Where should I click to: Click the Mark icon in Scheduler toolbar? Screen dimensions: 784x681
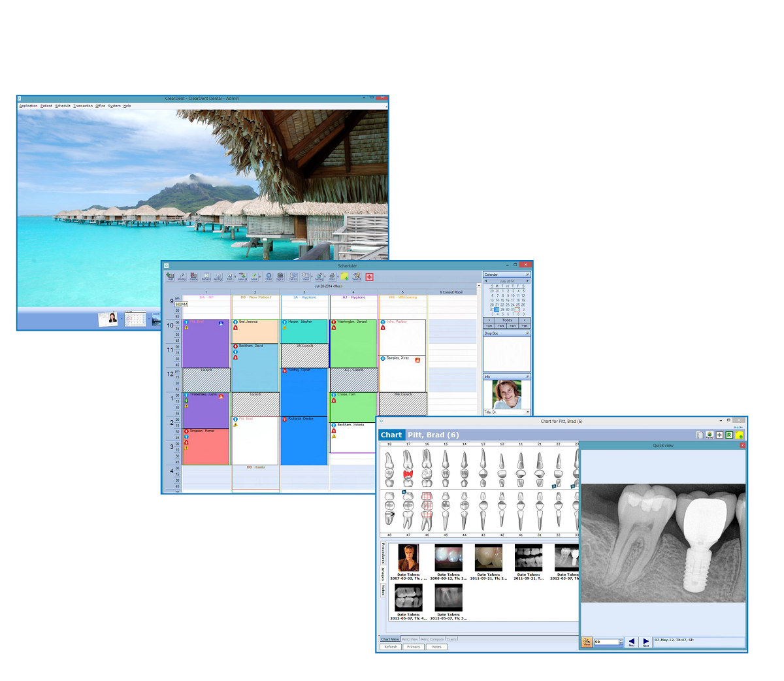coord(254,276)
